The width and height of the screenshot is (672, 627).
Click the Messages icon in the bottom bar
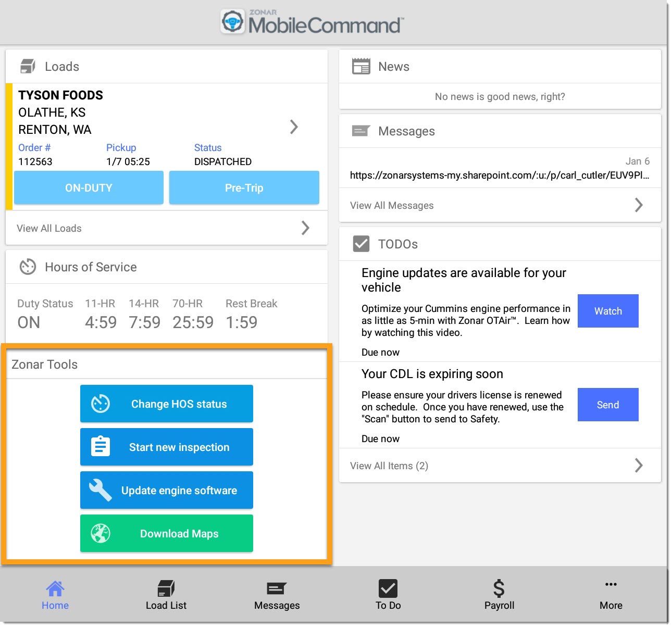click(x=277, y=588)
